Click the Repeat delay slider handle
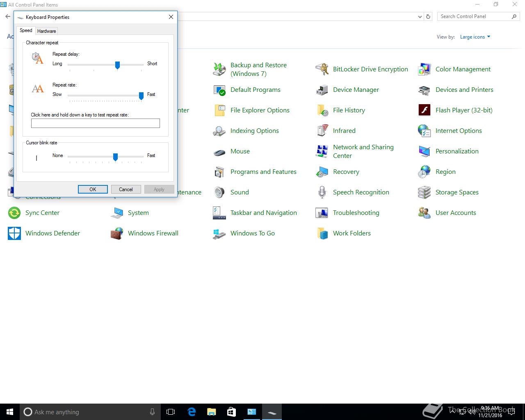Image resolution: width=525 pixels, height=420 pixels. [x=117, y=65]
